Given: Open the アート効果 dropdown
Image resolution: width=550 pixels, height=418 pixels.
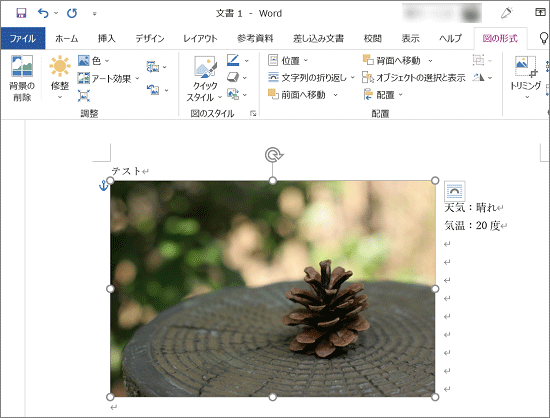Looking at the screenshot, I should click(108, 79).
